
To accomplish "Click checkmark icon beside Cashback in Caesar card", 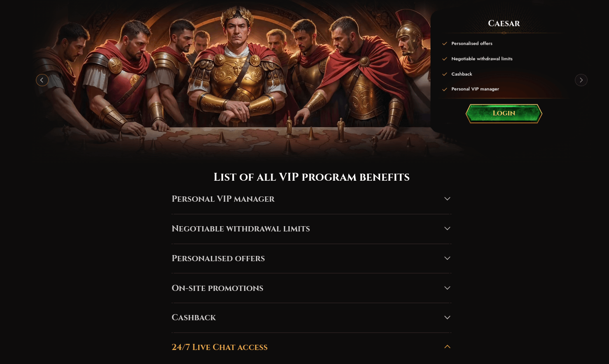I will pos(444,74).
